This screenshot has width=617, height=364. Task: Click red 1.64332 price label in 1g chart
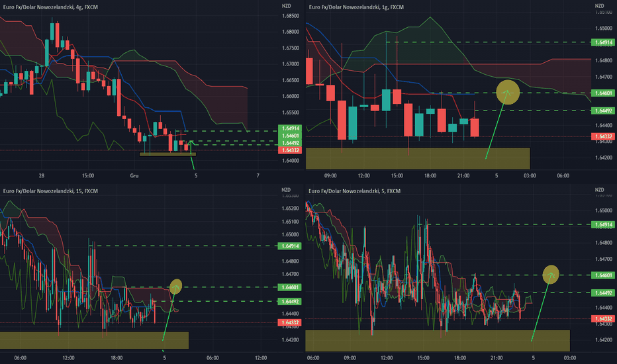click(603, 136)
